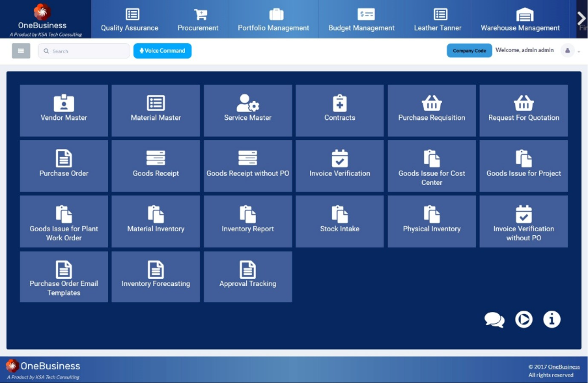The image size is (588, 383).
Task: Open Goods Issue for Project tile
Action: tap(524, 166)
